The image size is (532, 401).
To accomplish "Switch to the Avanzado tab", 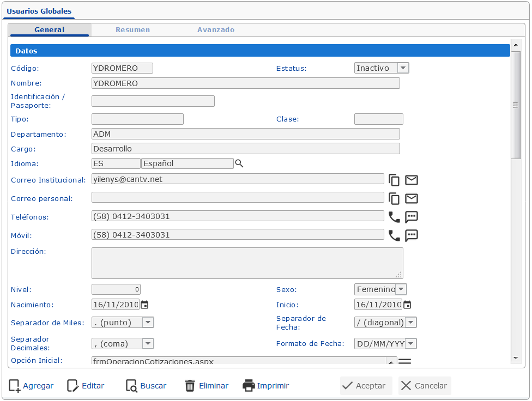I will [x=216, y=30].
